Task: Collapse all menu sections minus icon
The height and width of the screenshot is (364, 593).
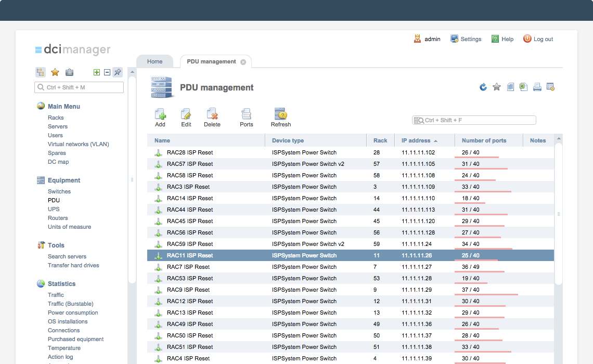Action: pos(107,72)
